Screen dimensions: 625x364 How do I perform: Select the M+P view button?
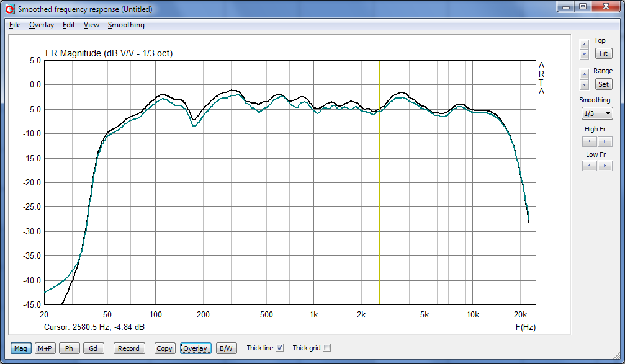[x=45, y=348]
